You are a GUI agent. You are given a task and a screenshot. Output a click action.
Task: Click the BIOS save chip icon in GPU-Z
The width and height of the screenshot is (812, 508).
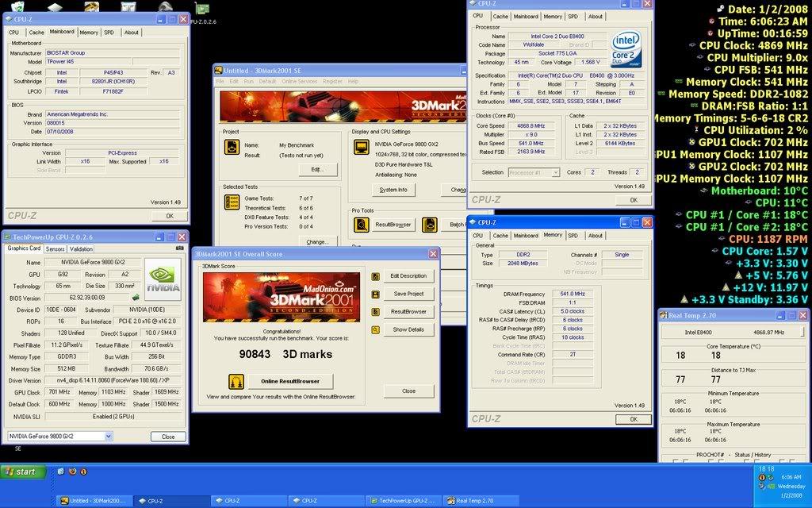pos(135,298)
